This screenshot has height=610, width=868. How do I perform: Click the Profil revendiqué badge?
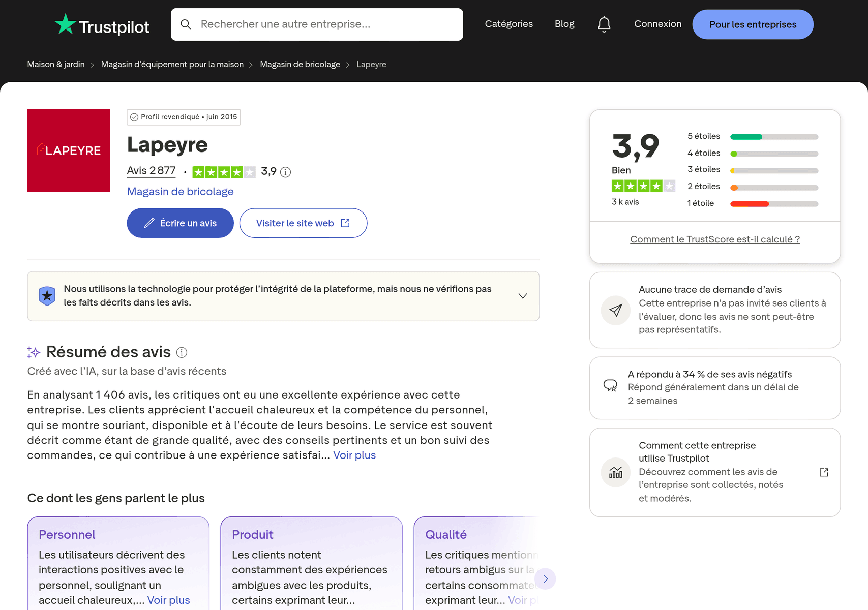[184, 117]
